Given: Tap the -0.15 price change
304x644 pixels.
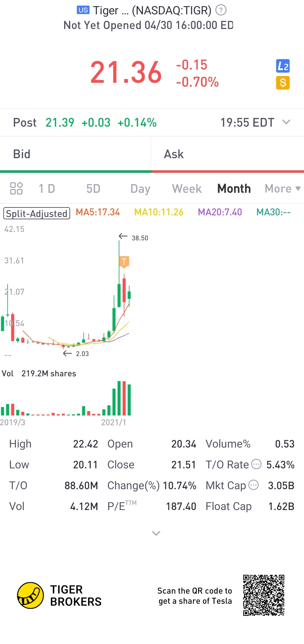Looking at the screenshot, I should [x=192, y=65].
